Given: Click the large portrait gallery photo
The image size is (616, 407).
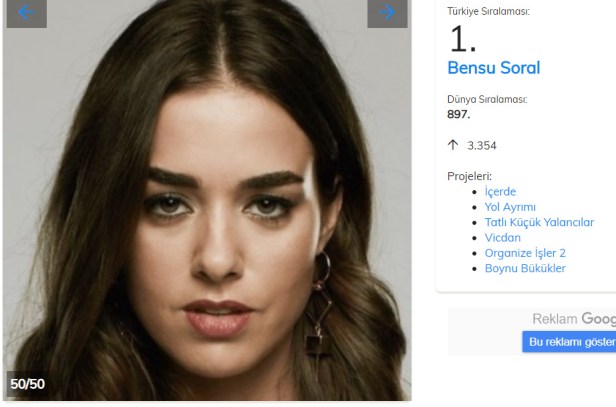Looking at the screenshot, I should coord(207,200).
